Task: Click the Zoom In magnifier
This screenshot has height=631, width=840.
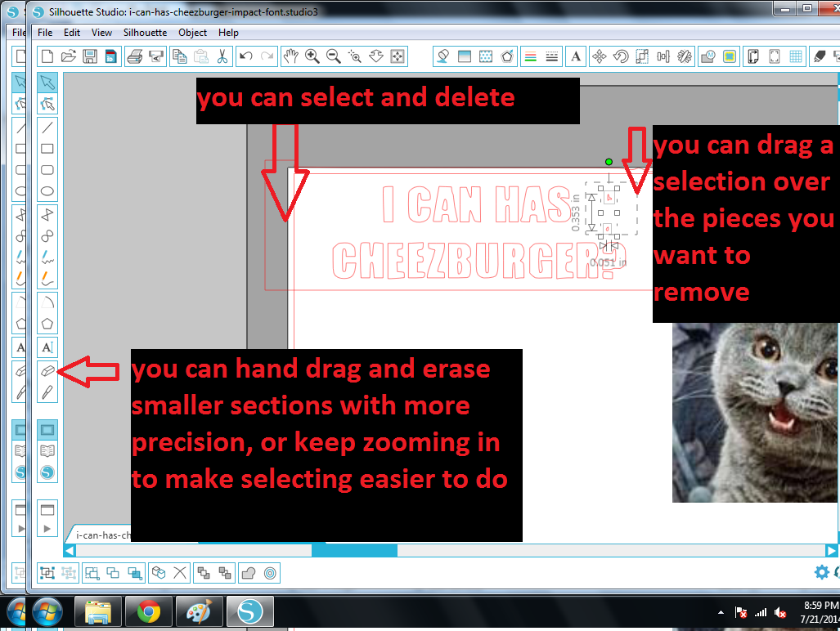Action: 312,56
